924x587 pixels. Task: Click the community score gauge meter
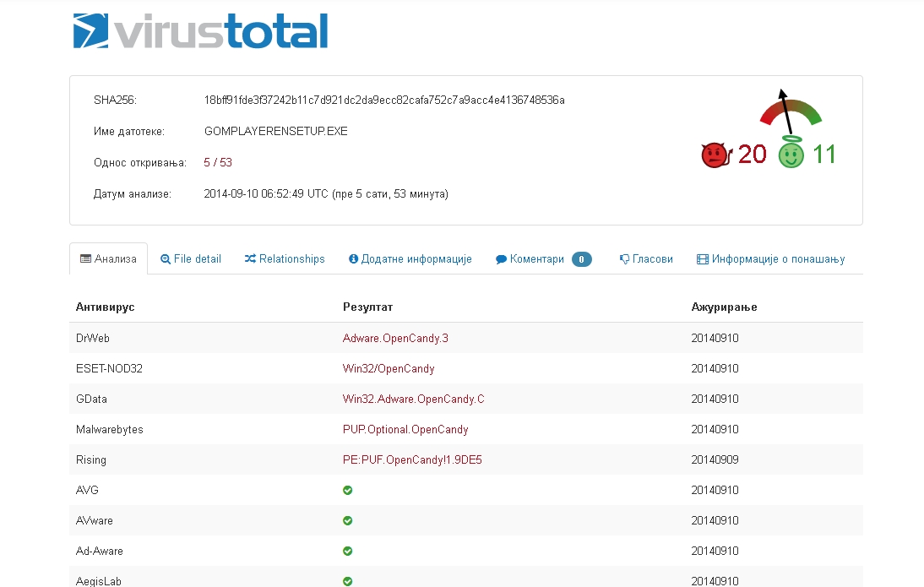[x=791, y=112]
